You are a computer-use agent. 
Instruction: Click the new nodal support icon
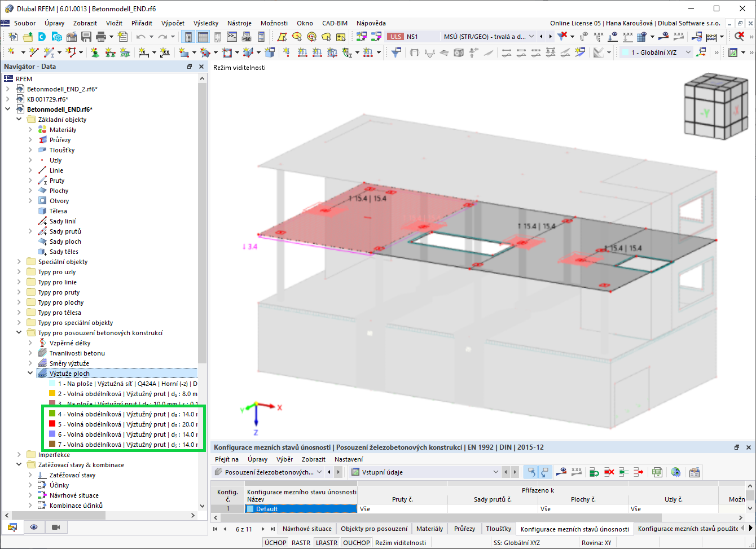pyautogui.click(x=95, y=52)
